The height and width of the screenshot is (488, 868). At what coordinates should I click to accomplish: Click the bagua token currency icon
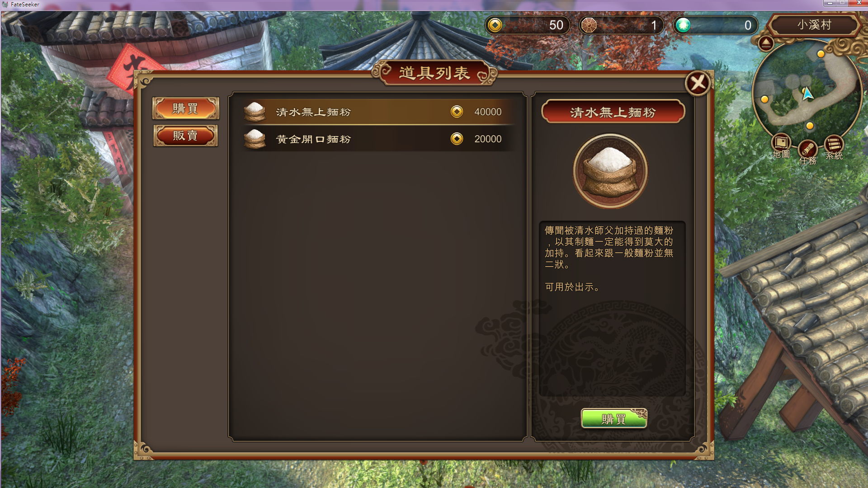[x=589, y=25]
